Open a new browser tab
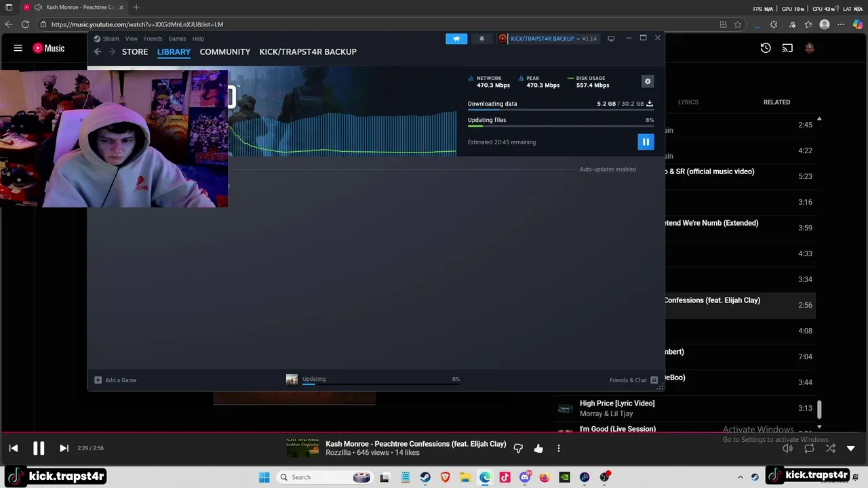868x488 pixels. tap(136, 7)
